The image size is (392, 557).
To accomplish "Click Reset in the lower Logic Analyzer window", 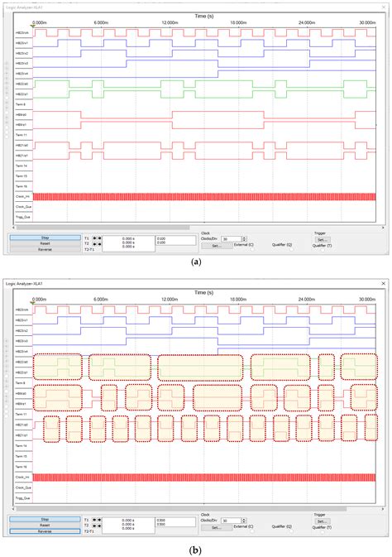I will click(45, 525).
